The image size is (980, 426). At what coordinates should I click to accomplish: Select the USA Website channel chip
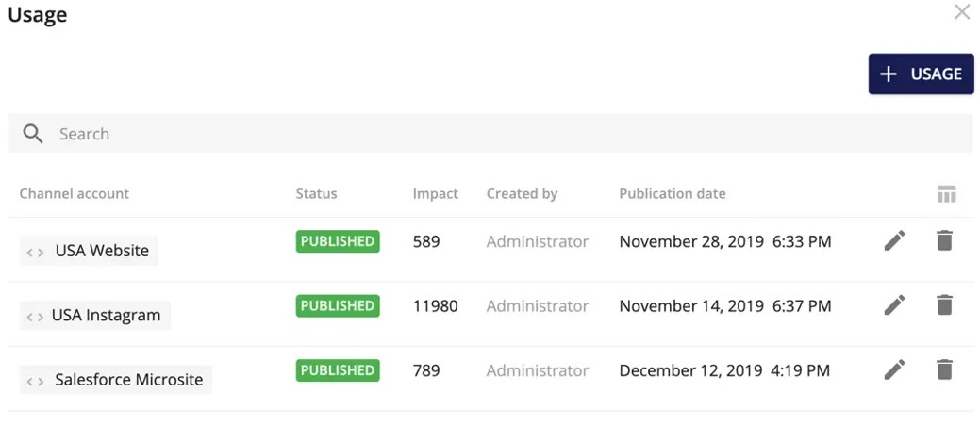click(x=88, y=251)
